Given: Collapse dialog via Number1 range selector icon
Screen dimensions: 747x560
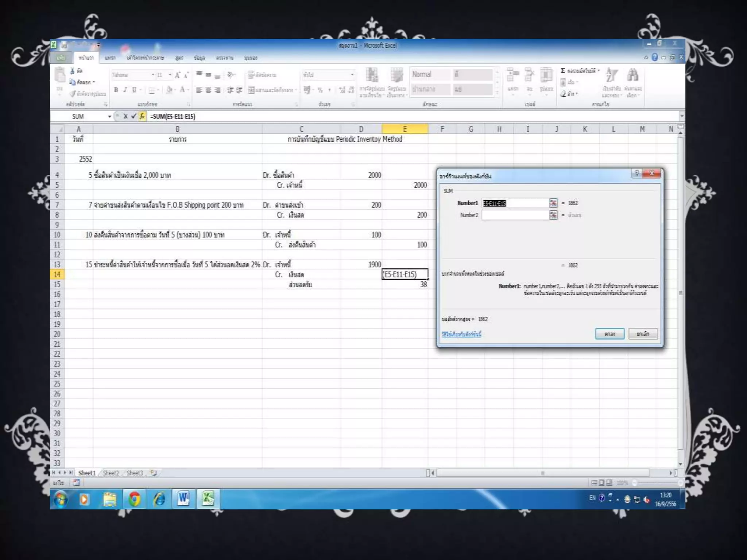Looking at the screenshot, I should point(553,203).
